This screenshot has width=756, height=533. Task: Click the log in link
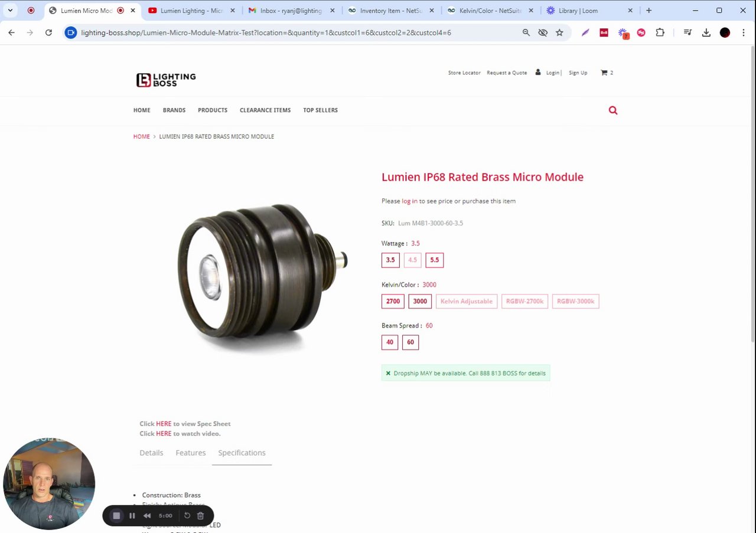(x=409, y=201)
